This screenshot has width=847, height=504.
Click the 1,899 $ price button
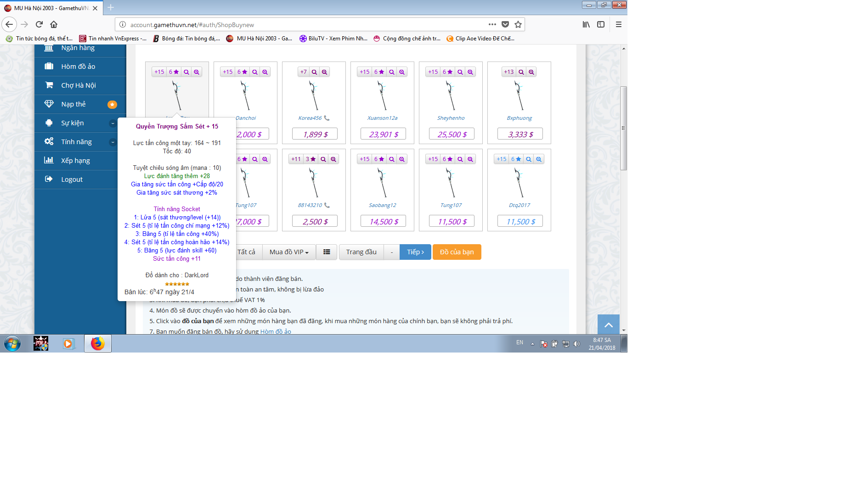[315, 134]
